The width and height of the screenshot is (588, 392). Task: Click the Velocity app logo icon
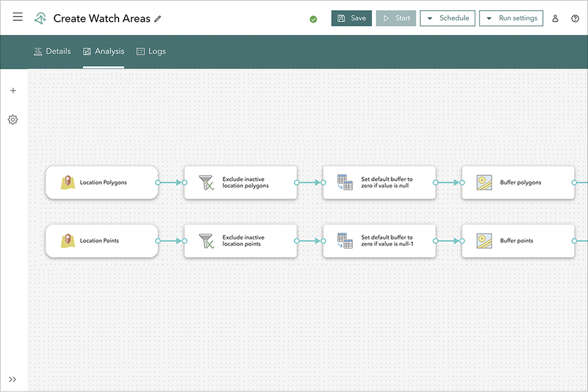[x=40, y=18]
